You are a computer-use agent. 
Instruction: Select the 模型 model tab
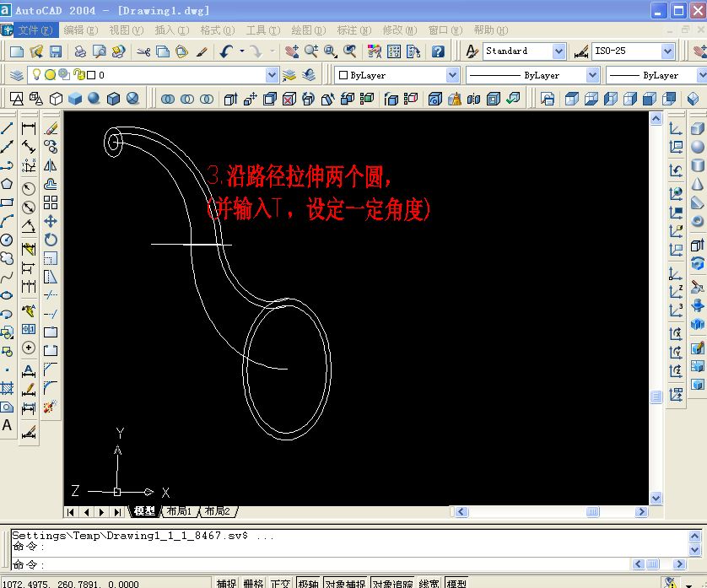pos(144,511)
